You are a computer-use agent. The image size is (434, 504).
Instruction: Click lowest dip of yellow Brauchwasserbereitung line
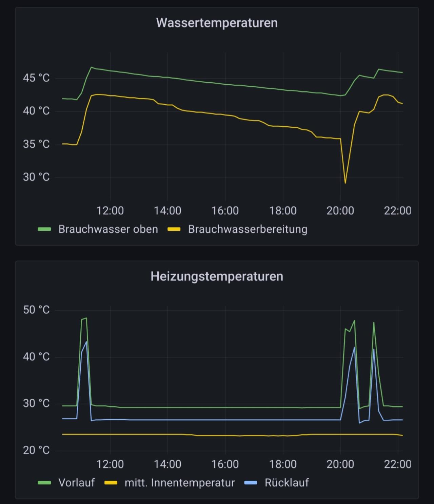click(x=345, y=183)
